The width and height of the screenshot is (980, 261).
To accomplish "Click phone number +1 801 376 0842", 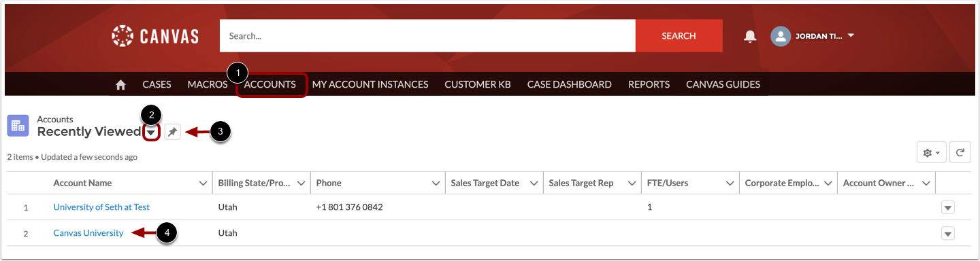I will click(x=349, y=207).
